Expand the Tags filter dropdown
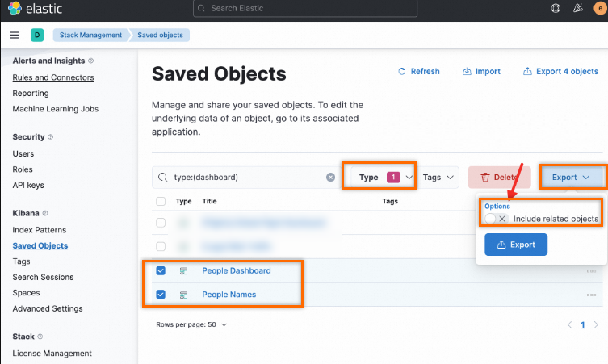The height and width of the screenshot is (364, 608). 441,177
